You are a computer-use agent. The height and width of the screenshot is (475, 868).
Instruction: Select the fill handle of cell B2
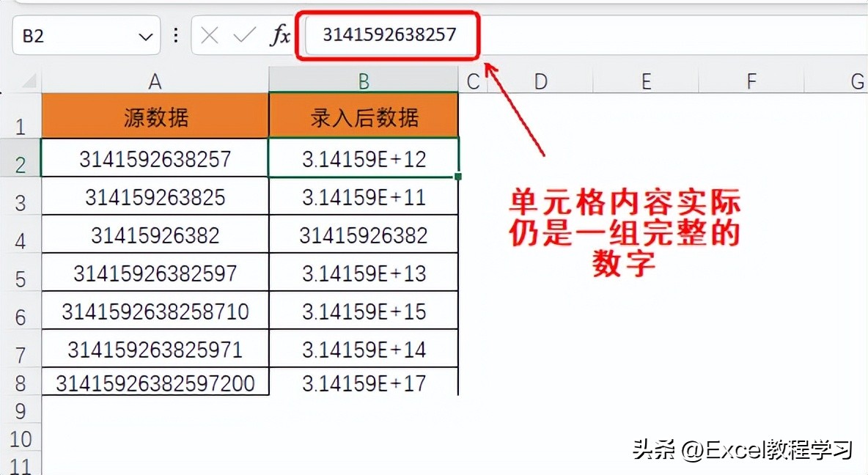click(457, 176)
